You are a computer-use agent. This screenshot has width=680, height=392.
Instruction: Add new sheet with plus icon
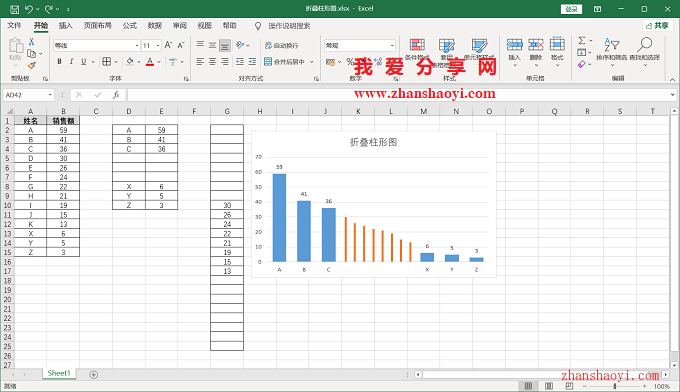click(x=93, y=375)
